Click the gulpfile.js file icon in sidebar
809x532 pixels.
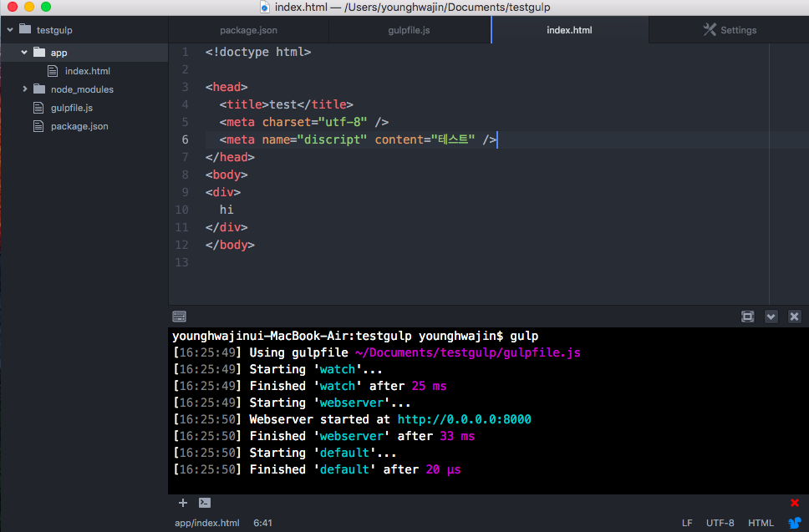(x=38, y=108)
